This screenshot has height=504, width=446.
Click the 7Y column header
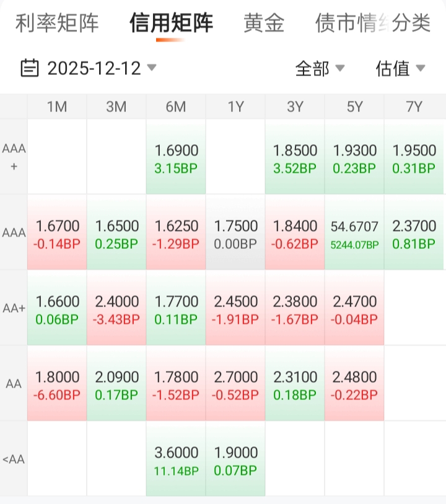click(414, 107)
